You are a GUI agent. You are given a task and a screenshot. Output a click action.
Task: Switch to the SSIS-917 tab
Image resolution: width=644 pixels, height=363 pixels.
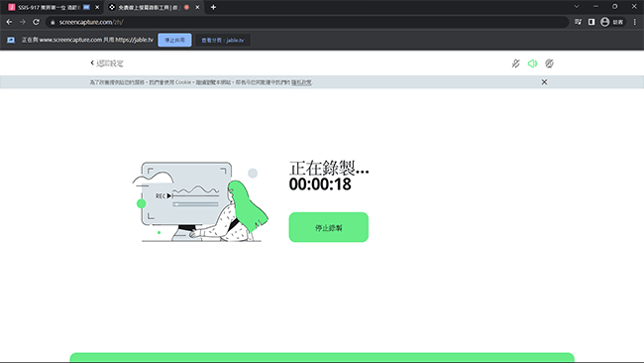point(49,7)
